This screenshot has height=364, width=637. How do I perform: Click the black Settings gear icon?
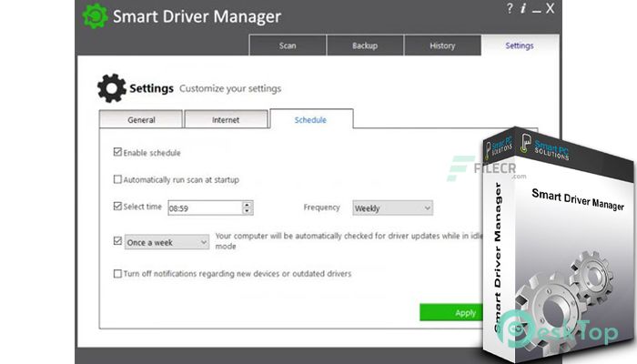[112, 88]
